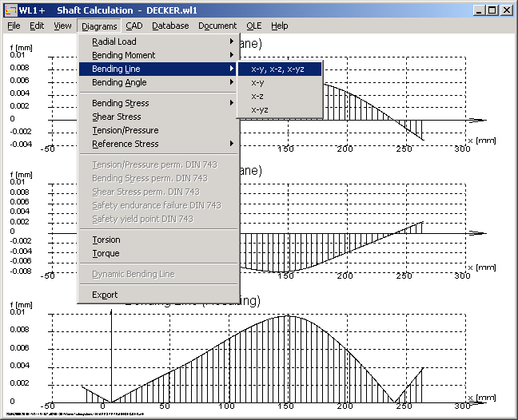The height and width of the screenshot is (420, 518).
Task: Open the OLE menu
Action: (253, 26)
